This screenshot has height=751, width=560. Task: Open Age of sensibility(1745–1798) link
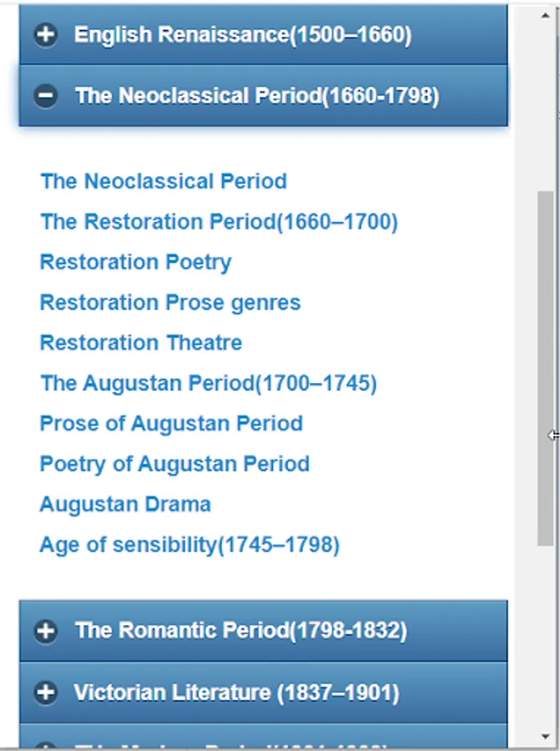(x=189, y=545)
